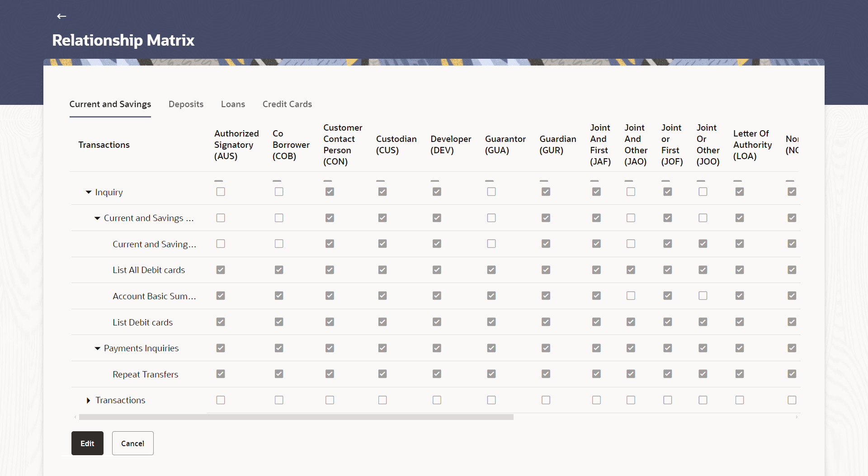Uncheck List All Debit cards for Custodian
The width and height of the screenshot is (868, 476).
(x=382, y=270)
